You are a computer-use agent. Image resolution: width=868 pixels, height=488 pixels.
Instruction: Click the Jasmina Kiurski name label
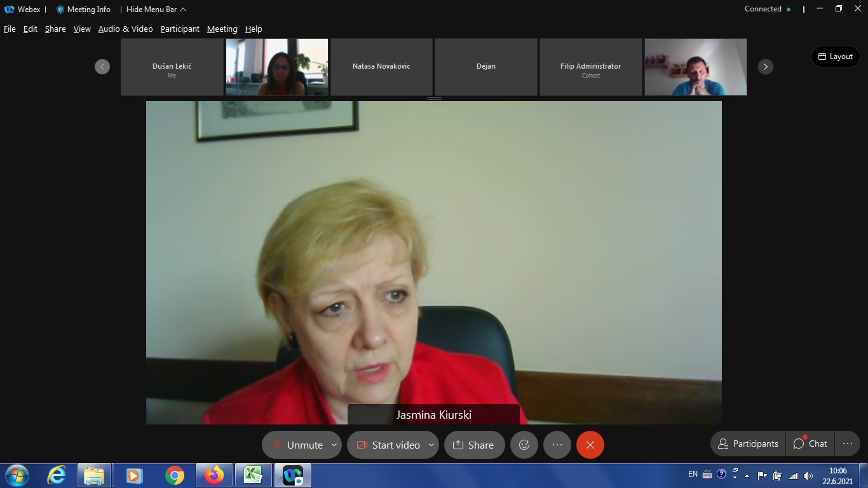tap(434, 415)
